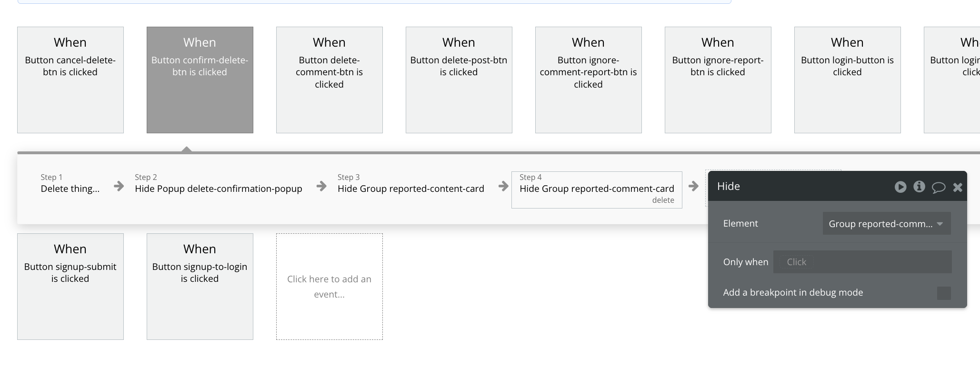This screenshot has height=378, width=980.
Task: Click the delete link on Step 4
Action: tap(663, 200)
